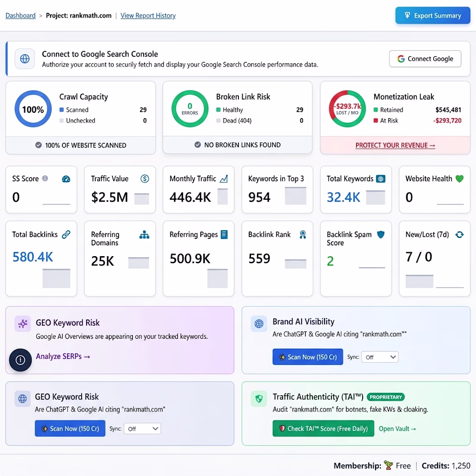Click Check TAI Score (Free Daily) button
476x476 pixels.
point(323,428)
